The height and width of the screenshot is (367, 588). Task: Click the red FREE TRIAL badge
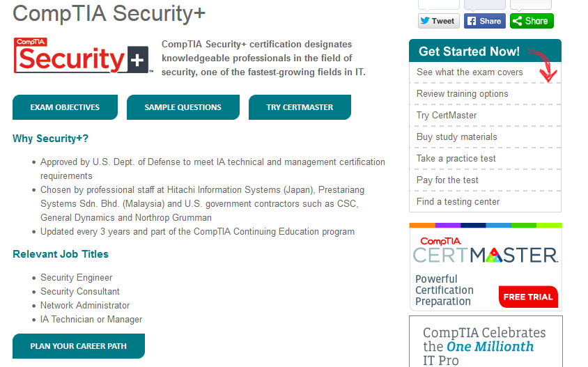[x=528, y=297]
